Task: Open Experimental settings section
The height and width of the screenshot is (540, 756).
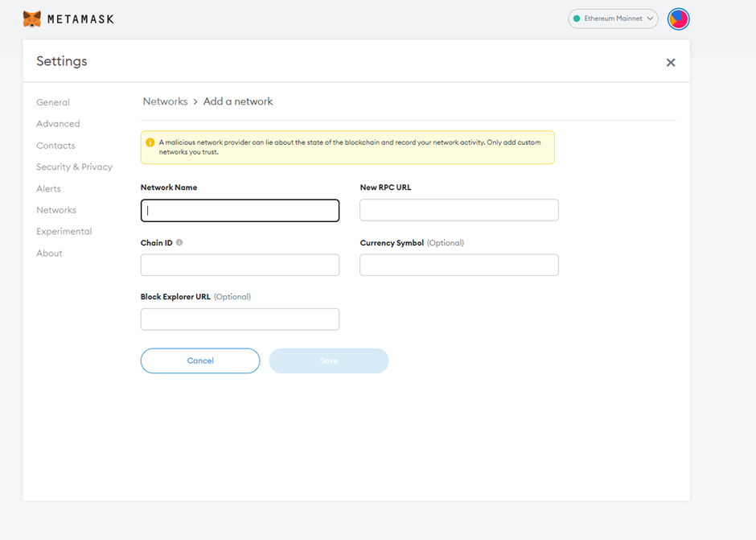Action: [64, 231]
